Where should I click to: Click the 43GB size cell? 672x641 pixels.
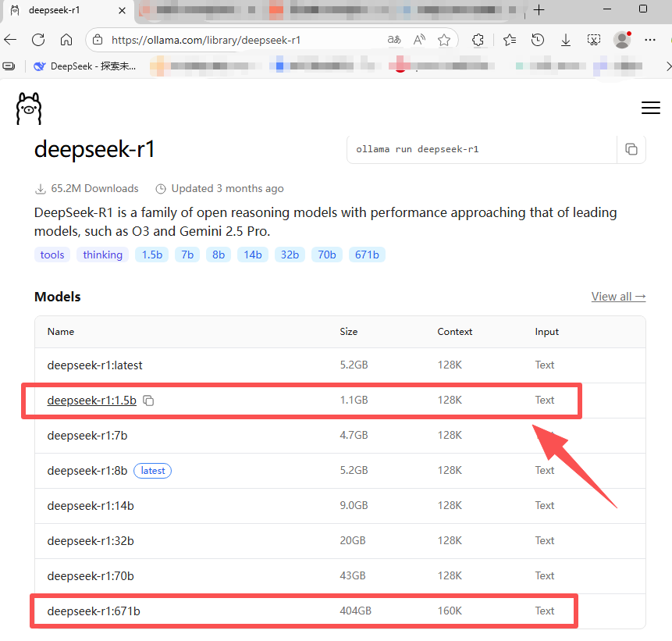(x=353, y=576)
